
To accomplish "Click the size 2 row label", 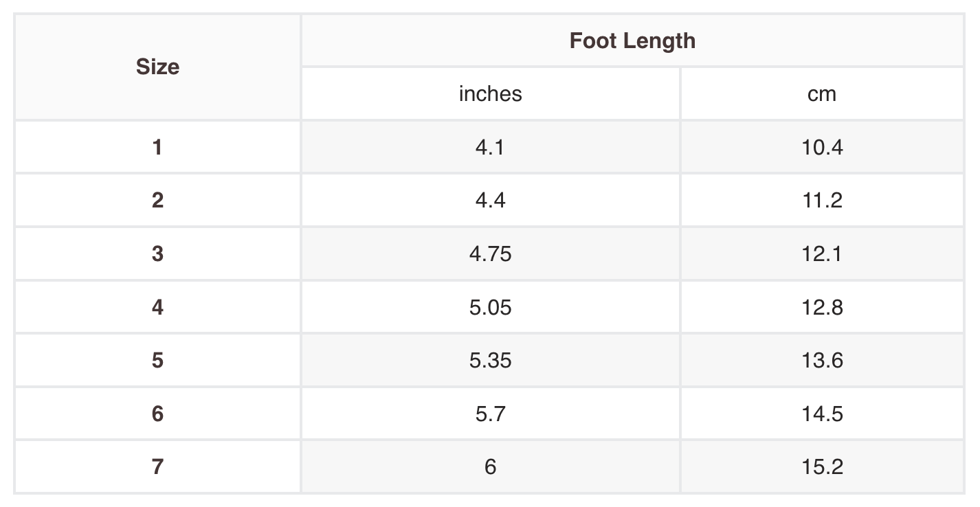I will click(x=157, y=200).
